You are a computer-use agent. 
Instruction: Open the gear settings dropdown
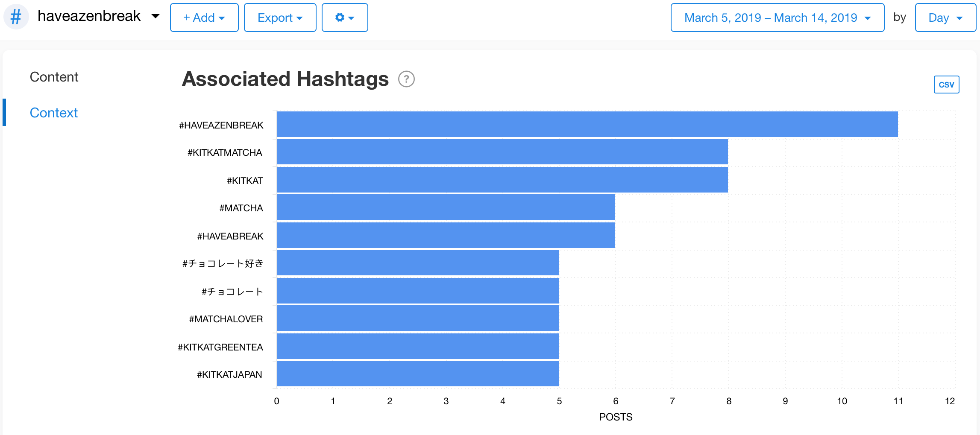pyautogui.click(x=344, y=18)
